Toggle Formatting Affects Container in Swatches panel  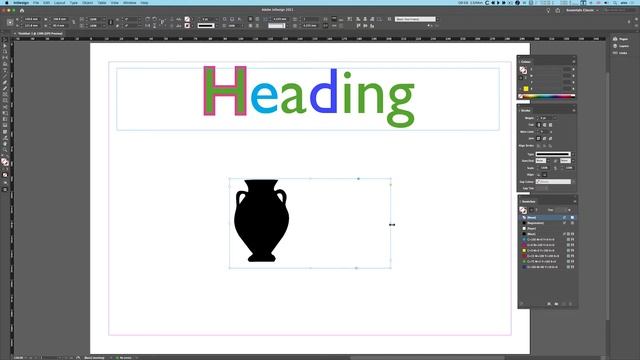click(531, 210)
